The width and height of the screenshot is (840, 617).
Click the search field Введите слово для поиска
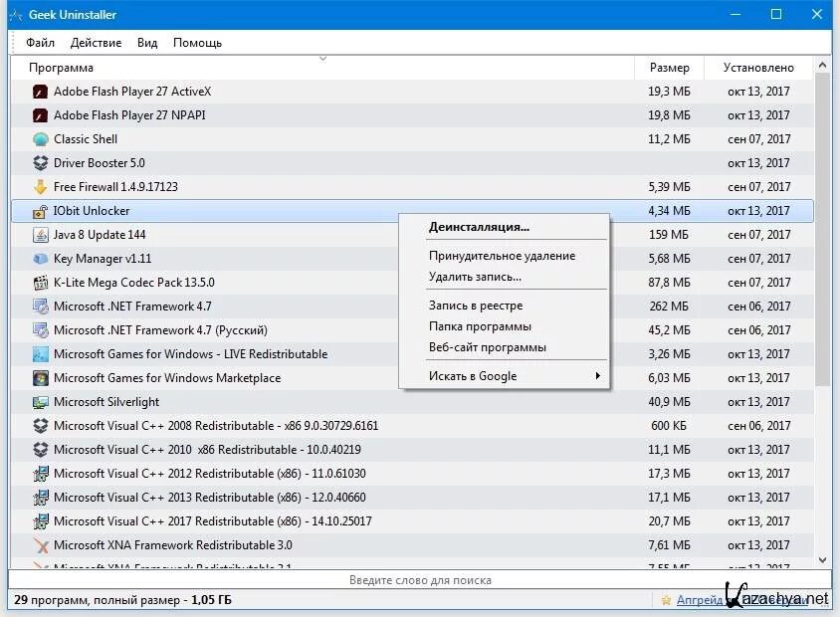[420, 580]
